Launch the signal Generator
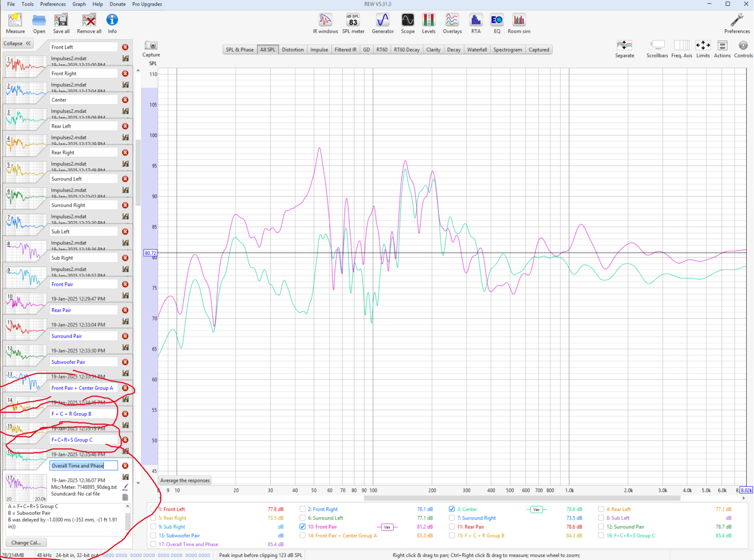The height and width of the screenshot is (560, 754). [383, 23]
